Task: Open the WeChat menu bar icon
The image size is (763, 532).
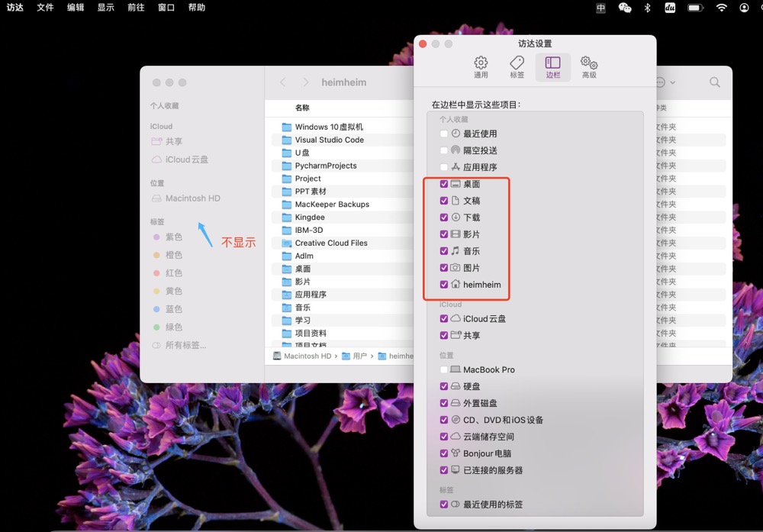Action: (x=624, y=8)
